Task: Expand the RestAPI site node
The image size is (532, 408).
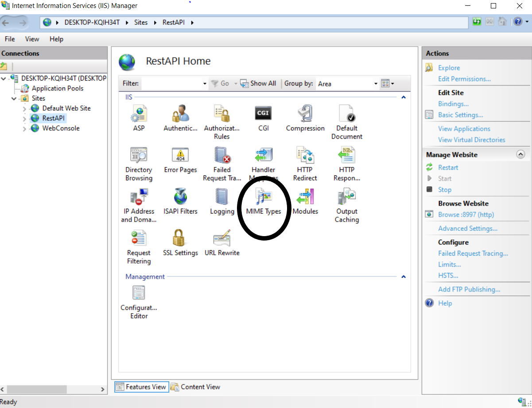Action: coord(24,118)
